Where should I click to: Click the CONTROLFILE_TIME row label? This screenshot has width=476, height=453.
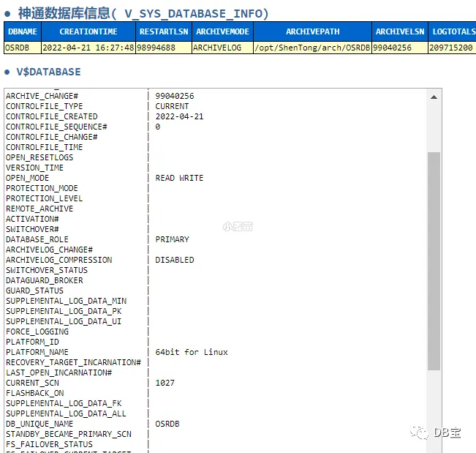pos(45,147)
